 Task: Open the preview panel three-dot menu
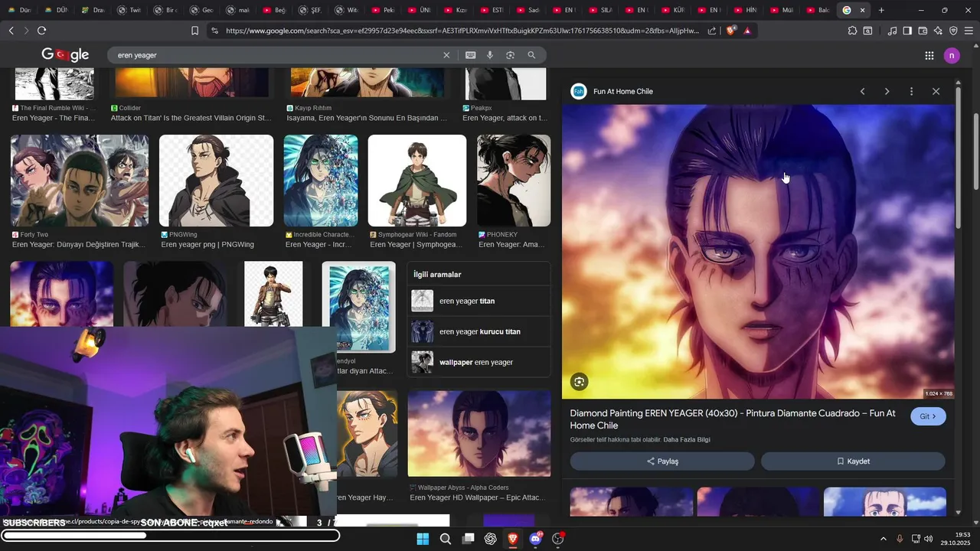click(911, 91)
